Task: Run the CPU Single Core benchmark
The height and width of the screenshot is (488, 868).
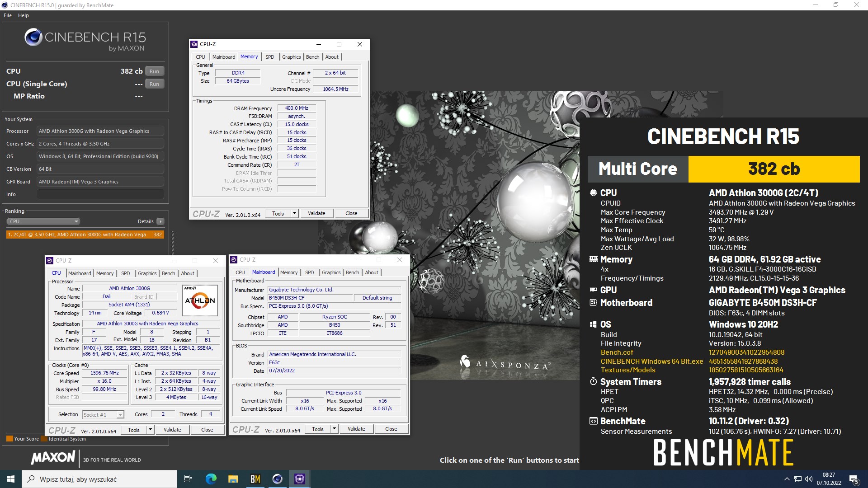Action: tap(155, 84)
